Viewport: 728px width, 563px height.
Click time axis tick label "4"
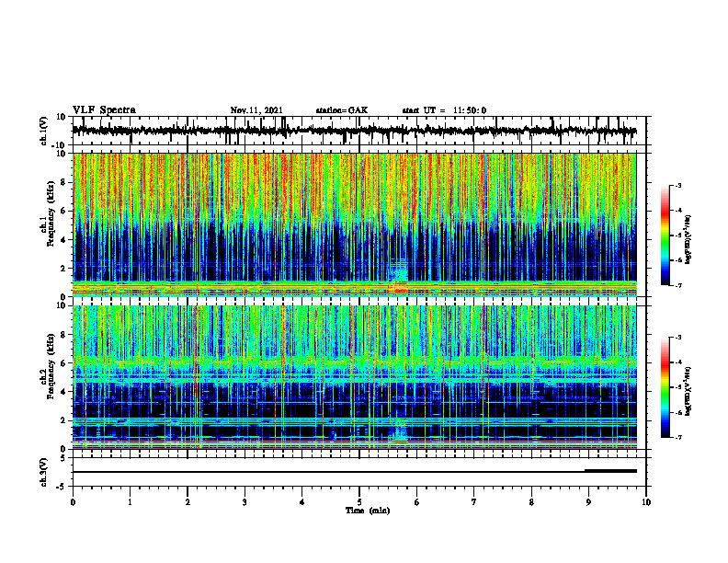coord(302,502)
